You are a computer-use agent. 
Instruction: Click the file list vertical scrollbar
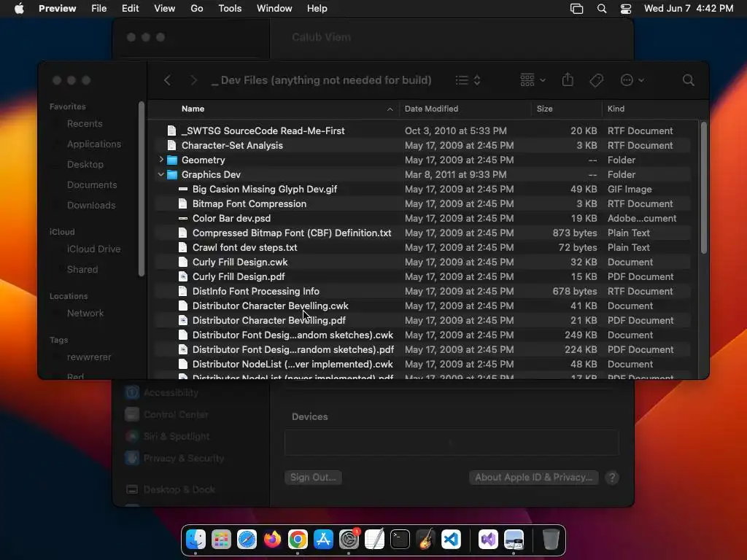(x=704, y=187)
